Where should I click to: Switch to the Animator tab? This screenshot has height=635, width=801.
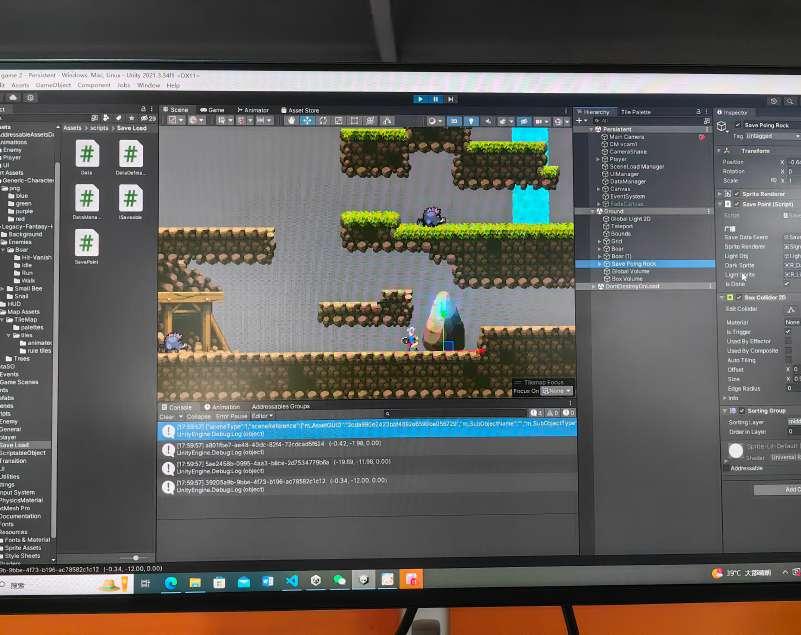(x=253, y=110)
